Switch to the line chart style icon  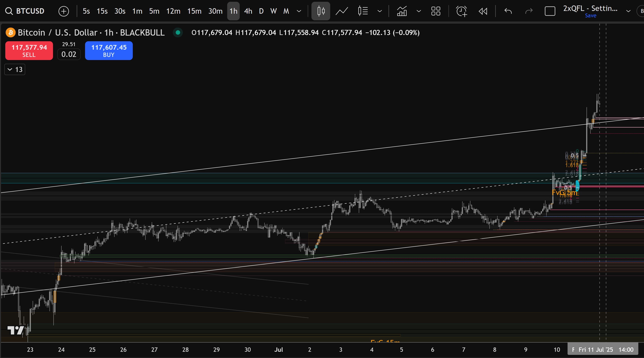pyautogui.click(x=342, y=11)
